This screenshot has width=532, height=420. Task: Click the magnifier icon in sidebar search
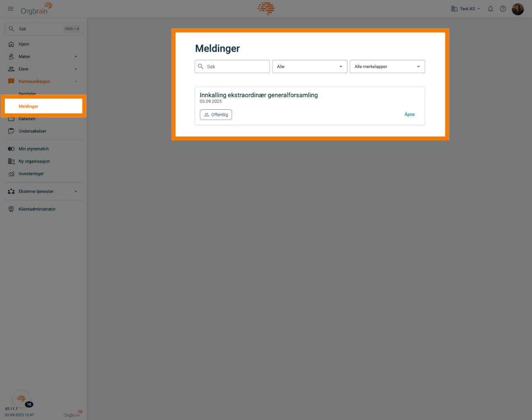(x=12, y=29)
